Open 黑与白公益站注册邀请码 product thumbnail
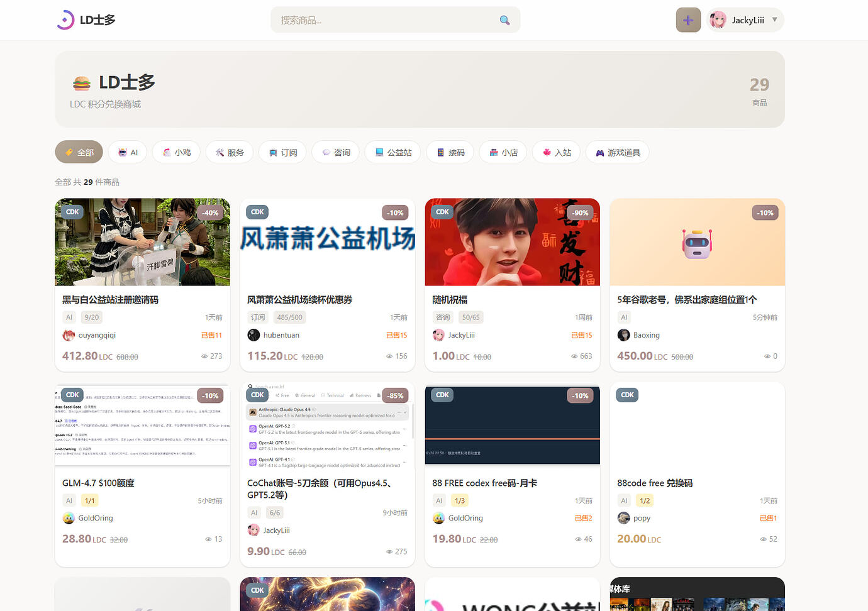This screenshot has height=611, width=868. 142,242
